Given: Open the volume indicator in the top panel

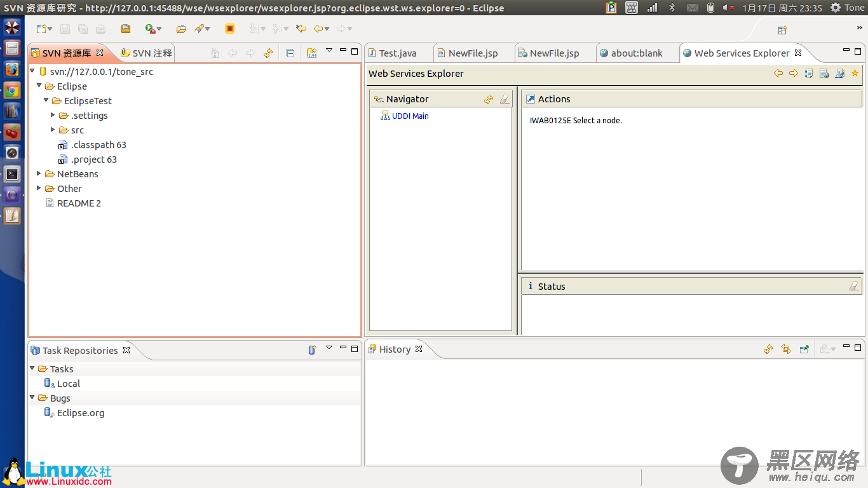Looking at the screenshot, I should click(x=729, y=8).
